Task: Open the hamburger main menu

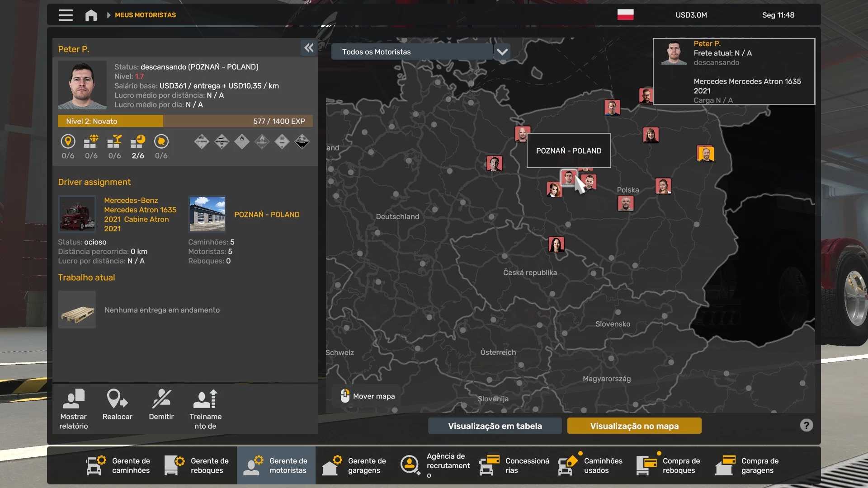Action: pos(66,15)
